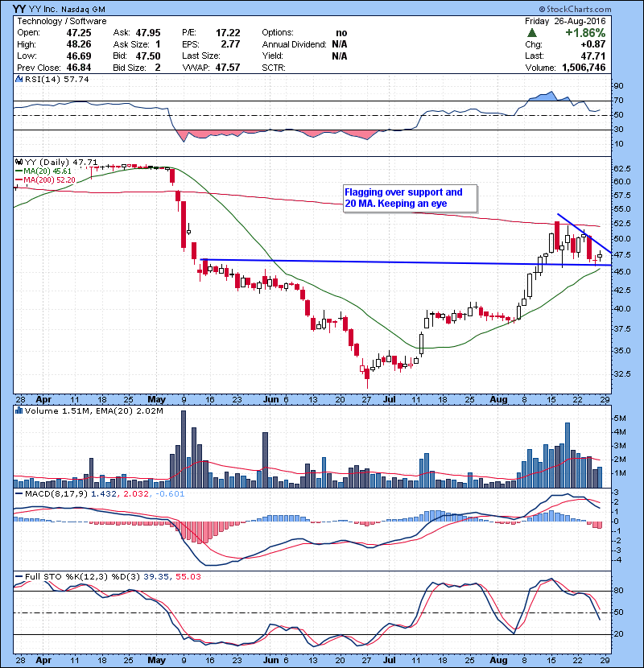644x668 pixels.
Task: Click the 62.5 price axis label
Action: pos(621,169)
